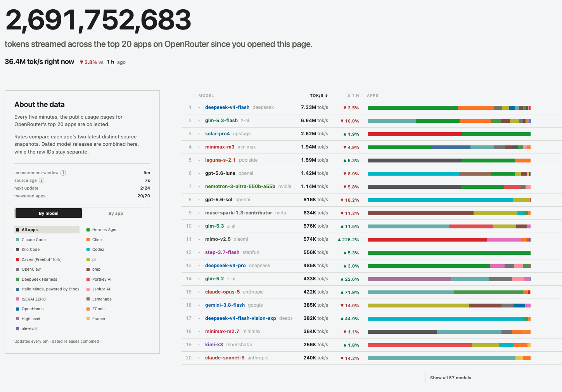Viewport: 562px width, 392px height.
Task: Open the minimax-m2.7 model link
Action: [222, 332]
